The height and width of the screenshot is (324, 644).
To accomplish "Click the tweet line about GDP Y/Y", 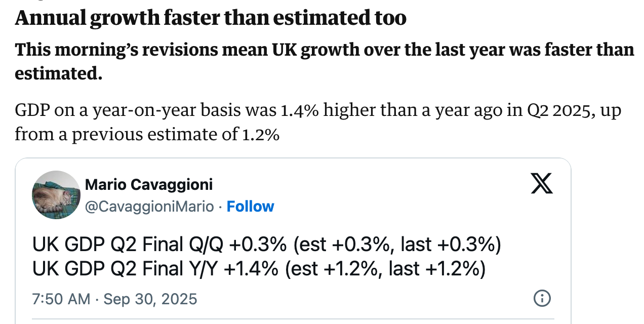I will point(258,269).
